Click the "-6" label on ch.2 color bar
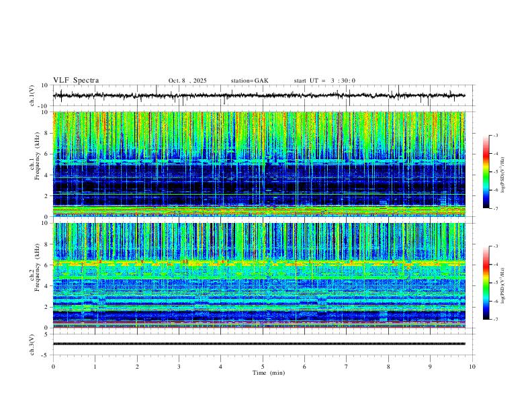The image size is (532, 411). pos(495,301)
